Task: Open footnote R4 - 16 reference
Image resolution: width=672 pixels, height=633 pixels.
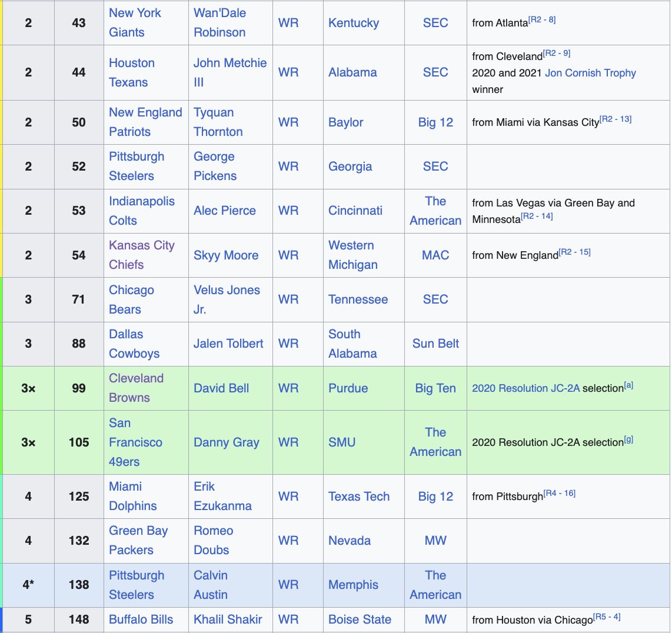Action: click(x=559, y=494)
